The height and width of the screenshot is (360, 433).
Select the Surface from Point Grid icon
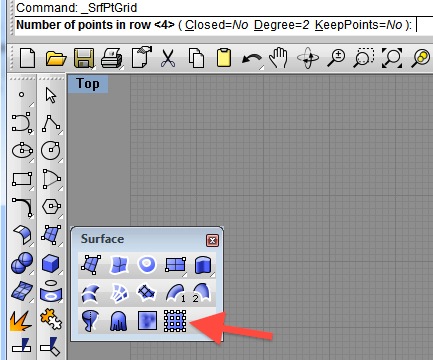(175, 321)
